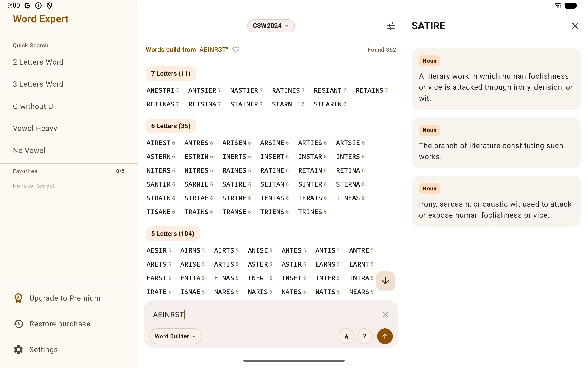Tap the Wi-Fi status icon

[558, 5]
